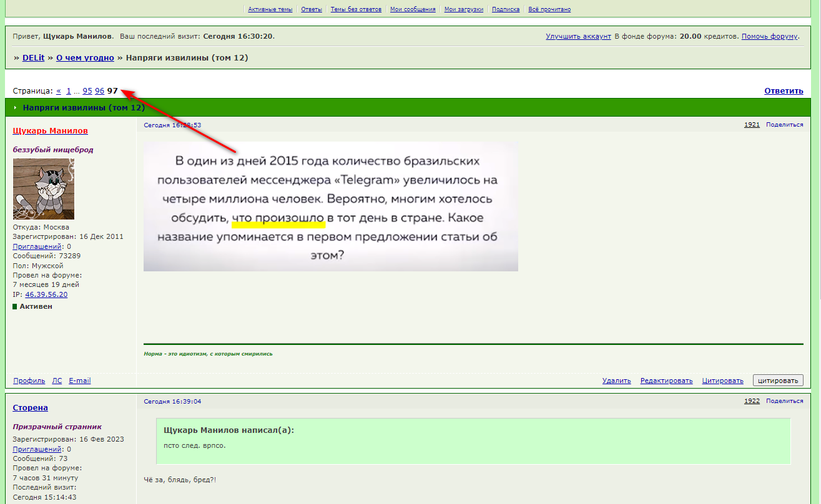Follow the Помочь форуму link
821x504 pixels.
[770, 36]
